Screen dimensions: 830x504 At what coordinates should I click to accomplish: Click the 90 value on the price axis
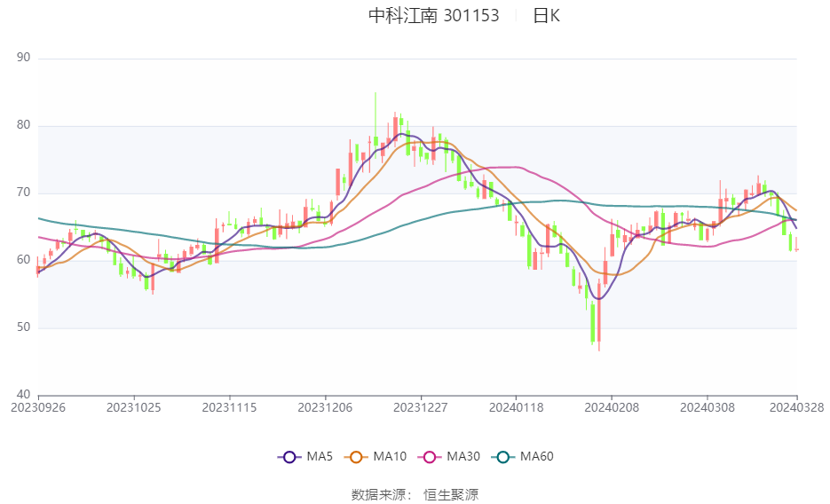tap(23, 58)
